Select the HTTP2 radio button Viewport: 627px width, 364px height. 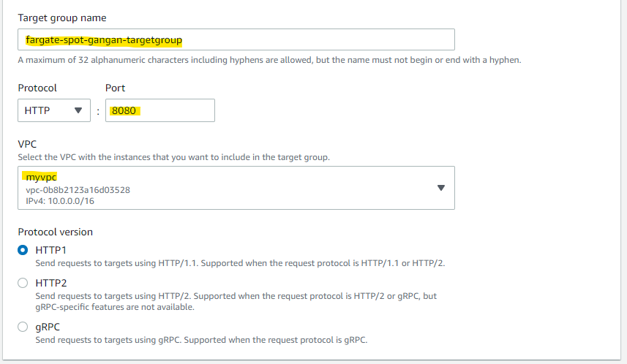(23, 283)
